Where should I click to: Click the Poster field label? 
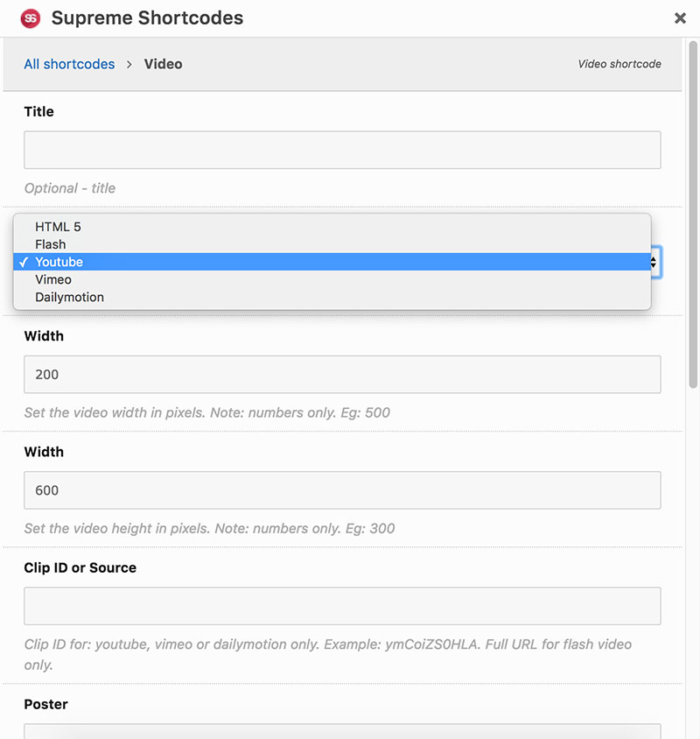tap(45, 704)
